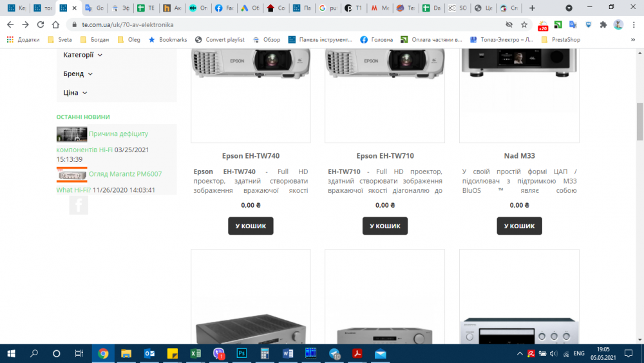Image resolution: width=644 pixels, height=363 pixels.
Task: Open the Головна Facebook bookmark
Action: pos(377,40)
